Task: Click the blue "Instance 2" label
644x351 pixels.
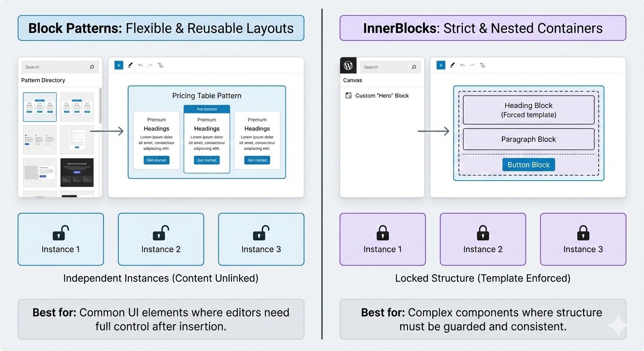Action: pos(161,250)
